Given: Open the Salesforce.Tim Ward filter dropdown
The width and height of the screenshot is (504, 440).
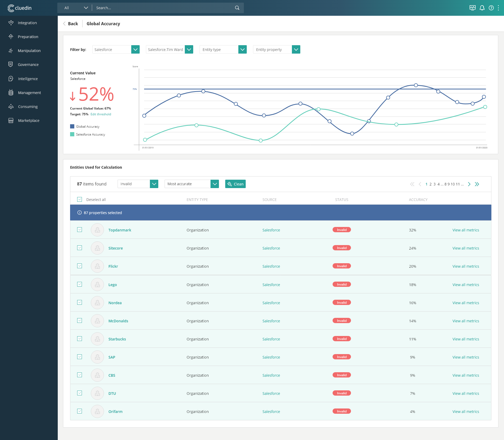Looking at the screenshot, I should (x=169, y=49).
